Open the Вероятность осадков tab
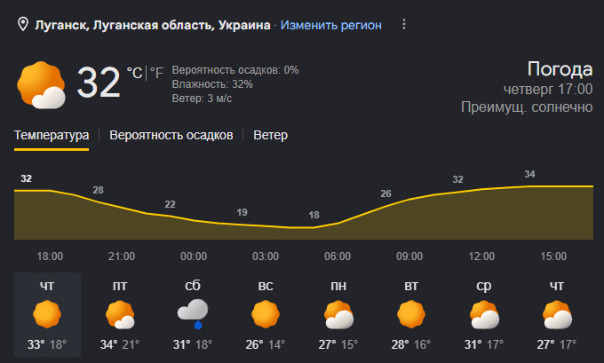The image size is (604, 363). (x=171, y=135)
